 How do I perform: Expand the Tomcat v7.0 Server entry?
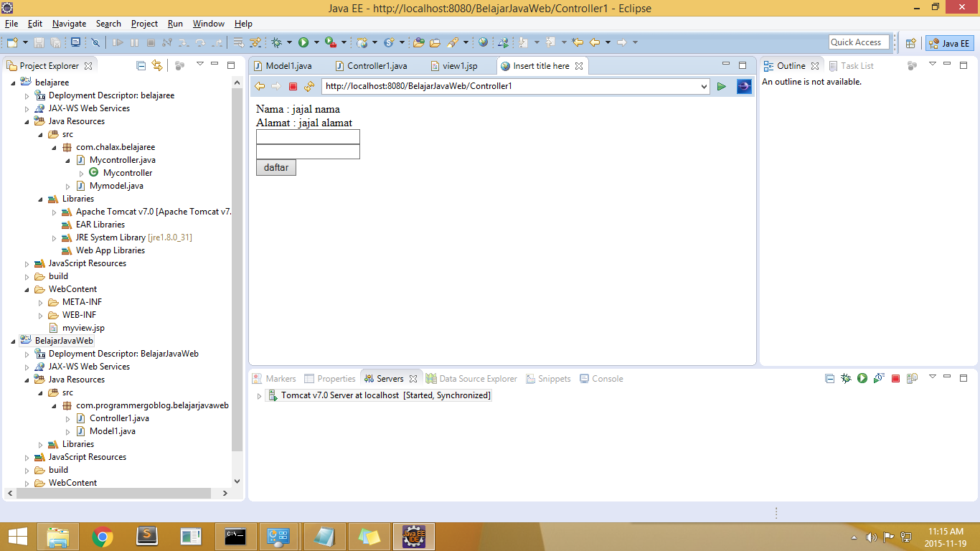pyautogui.click(x=259, y=395)
